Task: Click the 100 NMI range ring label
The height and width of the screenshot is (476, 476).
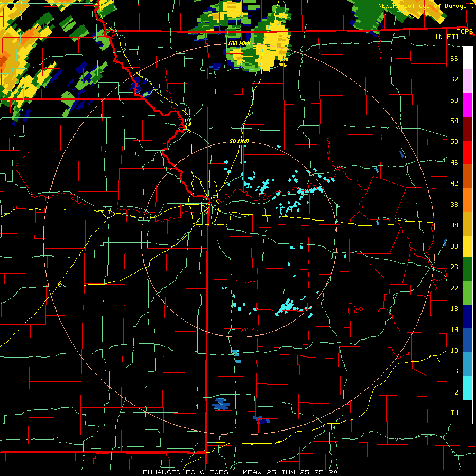Action: [239, 44]
